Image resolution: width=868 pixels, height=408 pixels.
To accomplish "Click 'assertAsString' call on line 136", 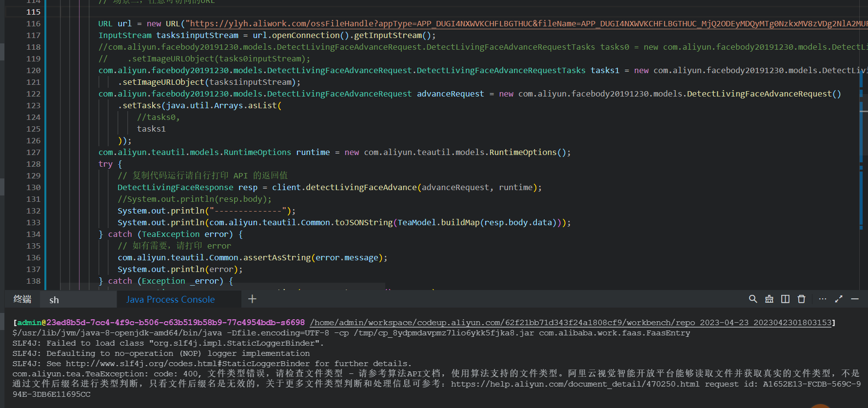I will tap(277, 258).
